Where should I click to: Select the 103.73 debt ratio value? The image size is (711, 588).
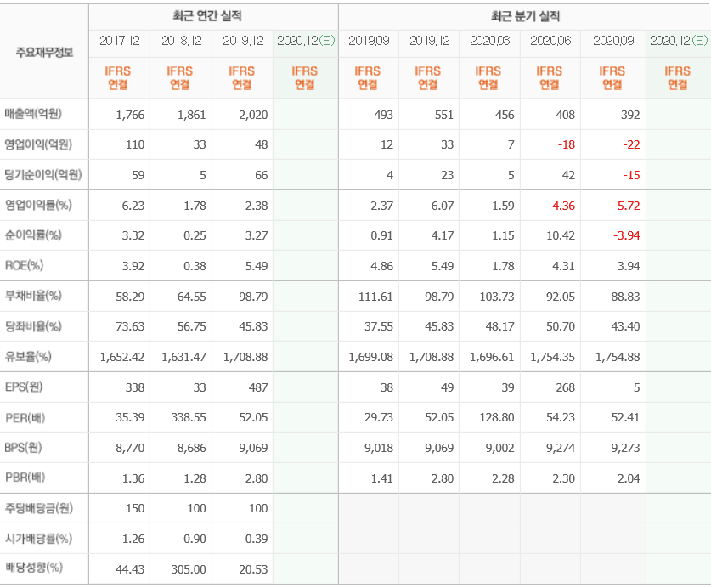497,297
